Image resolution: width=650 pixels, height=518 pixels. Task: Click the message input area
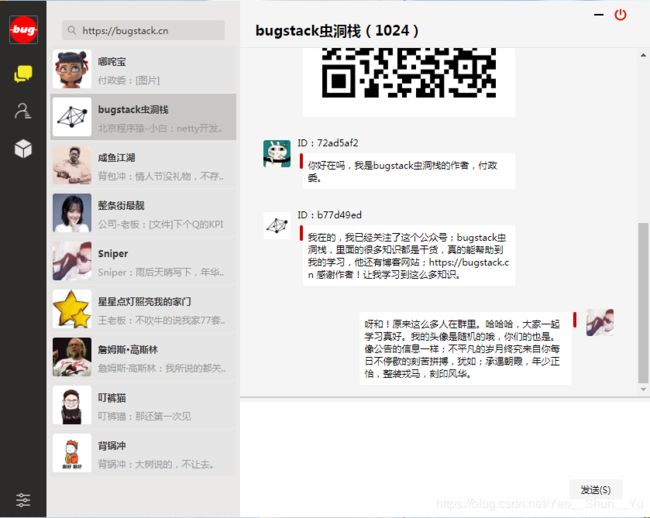tap(444, 439)
